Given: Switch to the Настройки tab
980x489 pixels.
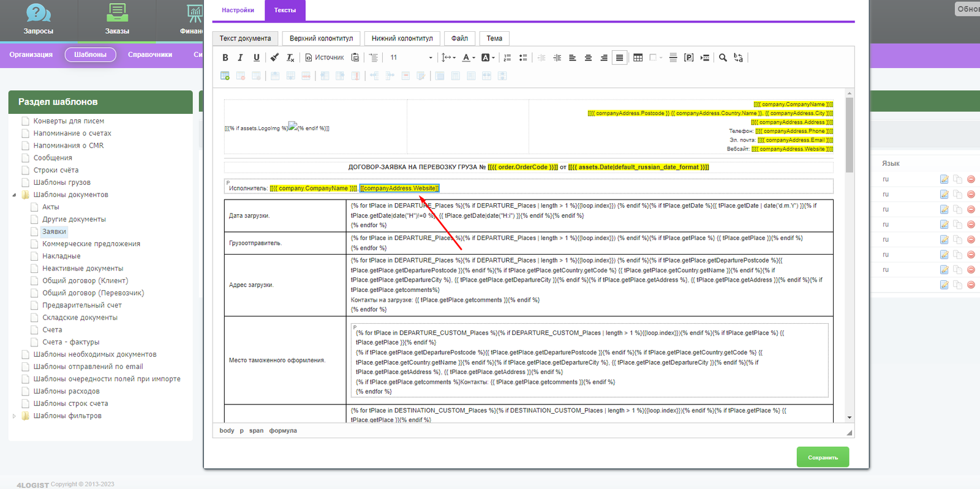Looking at the screenshot, I should pos(238,10).
